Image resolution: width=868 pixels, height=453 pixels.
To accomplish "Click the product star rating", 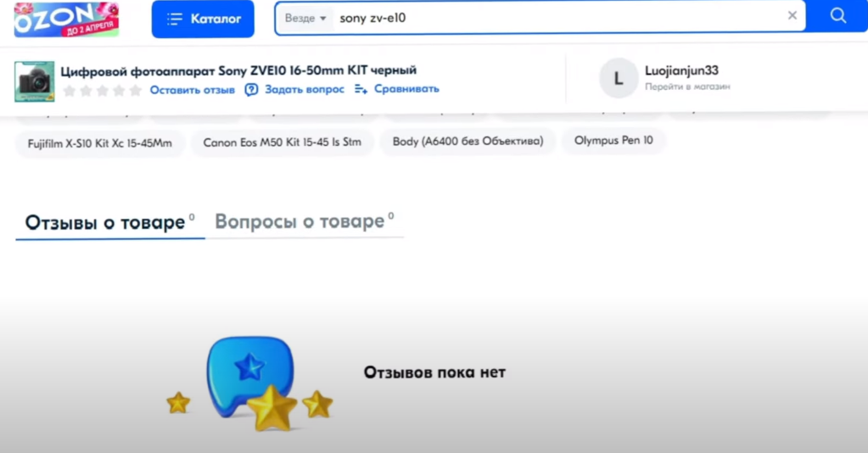I will [102, 90].
